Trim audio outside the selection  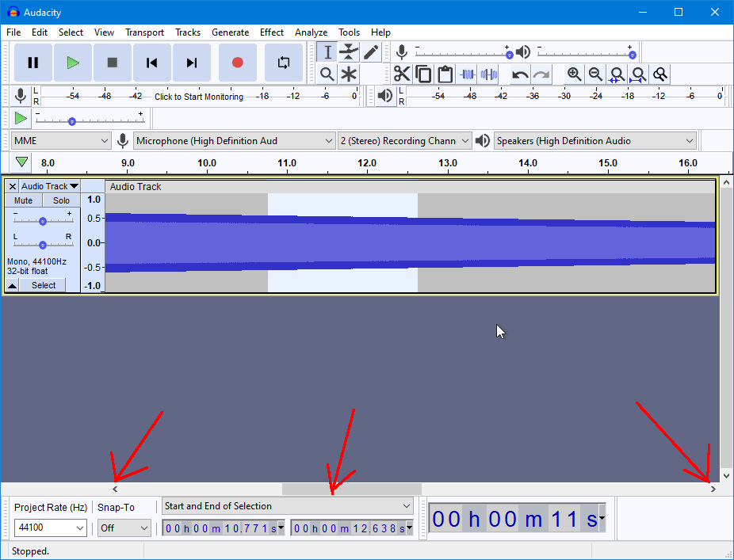[467, 74]
